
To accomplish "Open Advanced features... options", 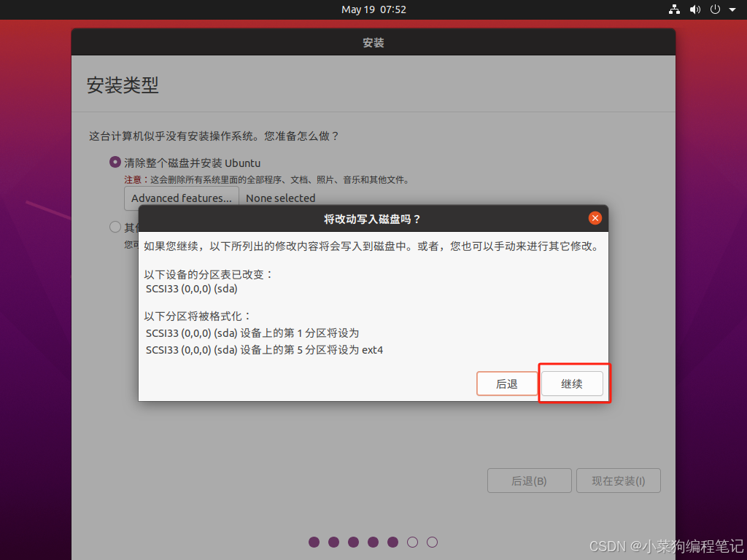I will [182, 198].
